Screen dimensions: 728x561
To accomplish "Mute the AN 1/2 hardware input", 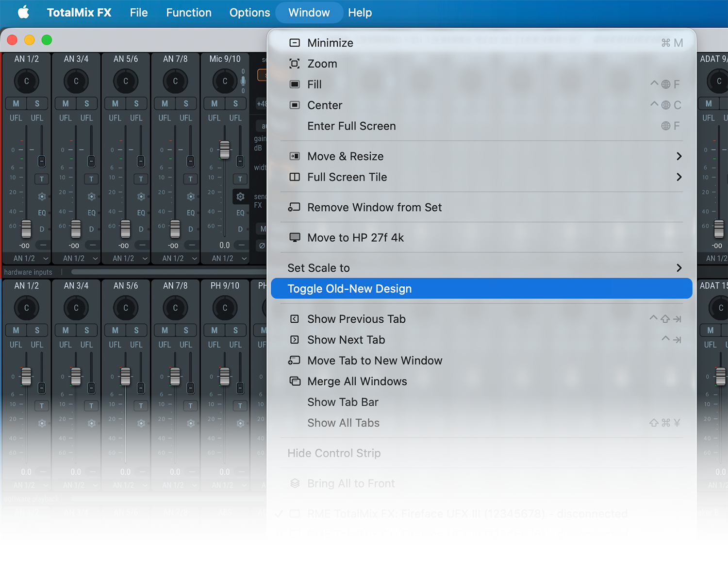I will pos(15,103).
